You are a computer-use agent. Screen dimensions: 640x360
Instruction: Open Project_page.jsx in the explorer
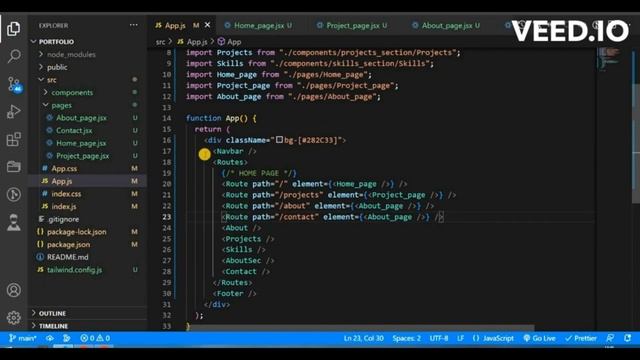(x=82, y=156)
